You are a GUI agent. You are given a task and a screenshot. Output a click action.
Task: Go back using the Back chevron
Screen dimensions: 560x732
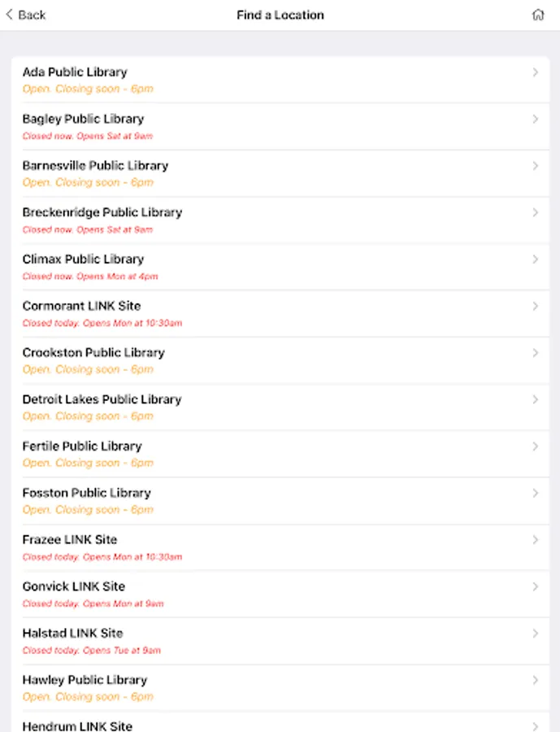pyautogui.click(x=10, y=15)
